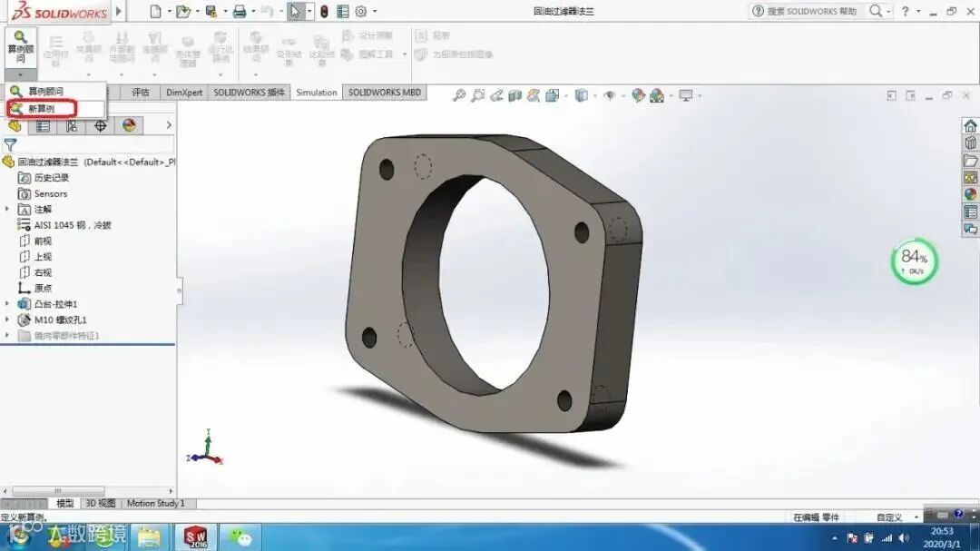
Task: Select the Simulation ribbon tab
Action: pyautogui.click(x=317, y=93)
